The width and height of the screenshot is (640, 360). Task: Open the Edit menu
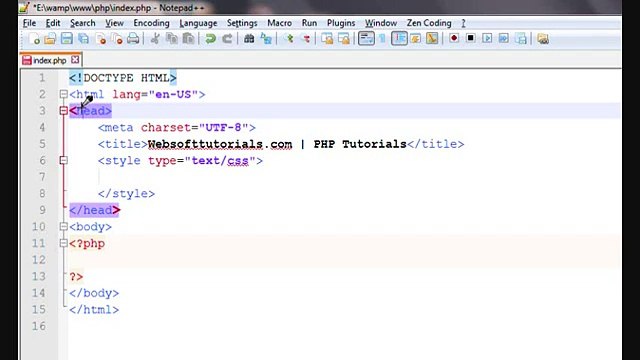pos(53,23)
